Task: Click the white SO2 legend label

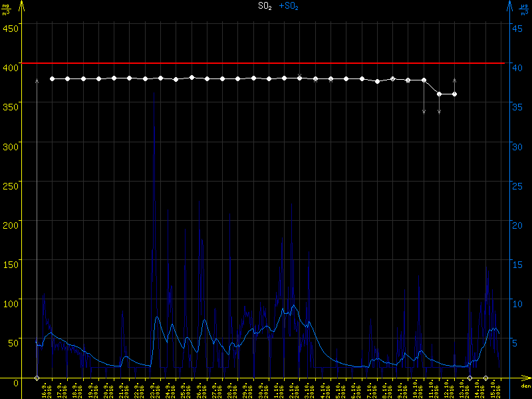Action: click(265, 6)
